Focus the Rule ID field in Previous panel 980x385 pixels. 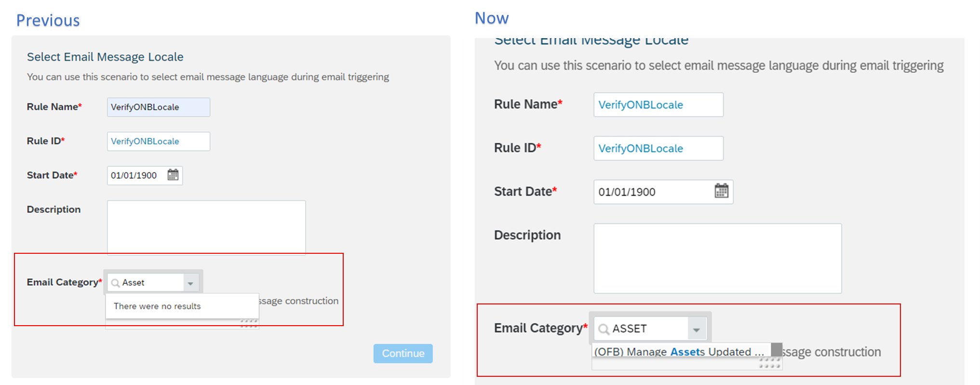pyautogui.click(x=158, y=141)
